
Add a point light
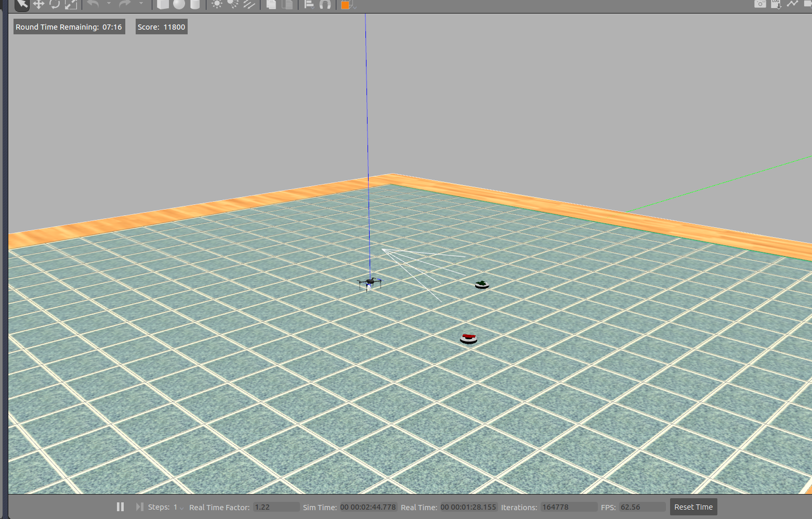(x=217, y=4)
